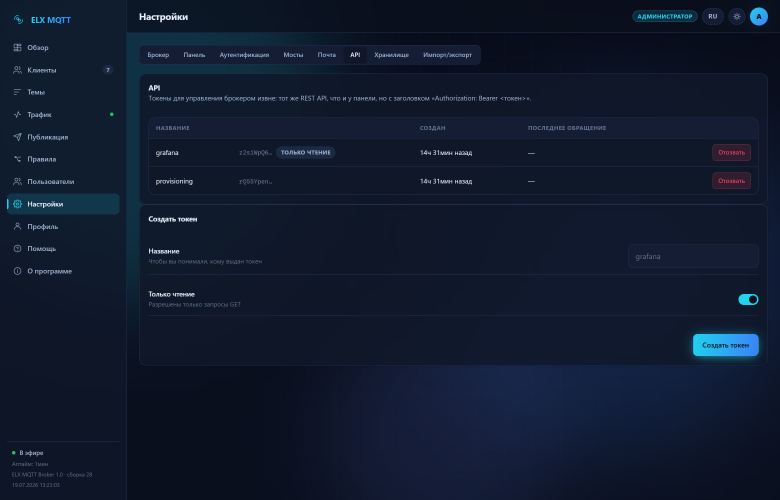Open the Пользователи sidebar icon
The image size is (780, 500).
(x=17, y=182)
